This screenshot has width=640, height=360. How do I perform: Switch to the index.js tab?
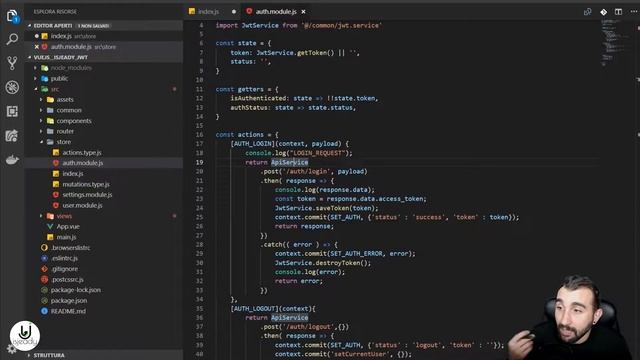tap(208, 12)
